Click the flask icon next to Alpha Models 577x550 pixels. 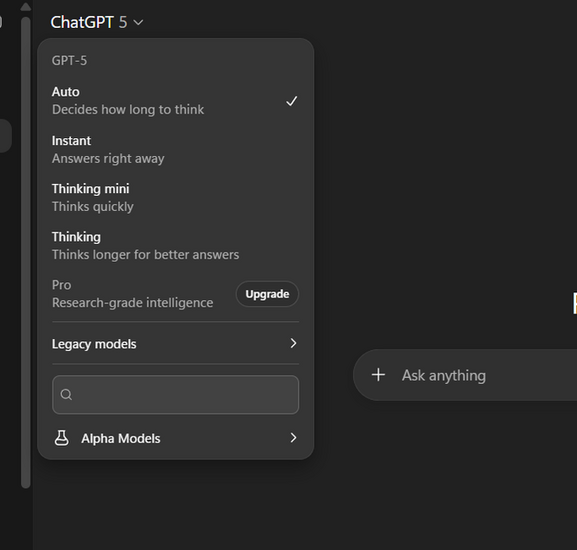tap(61, 438)
